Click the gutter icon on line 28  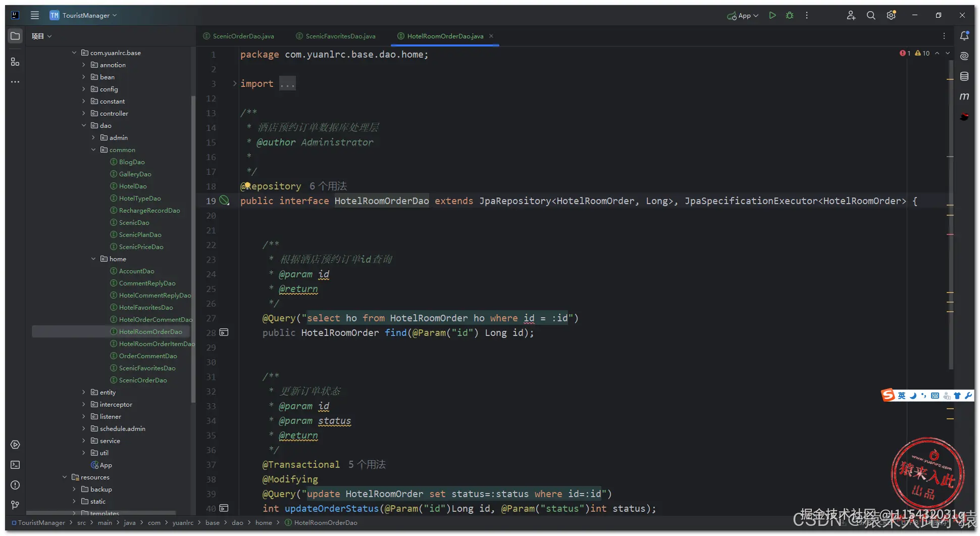coord(224,332)
